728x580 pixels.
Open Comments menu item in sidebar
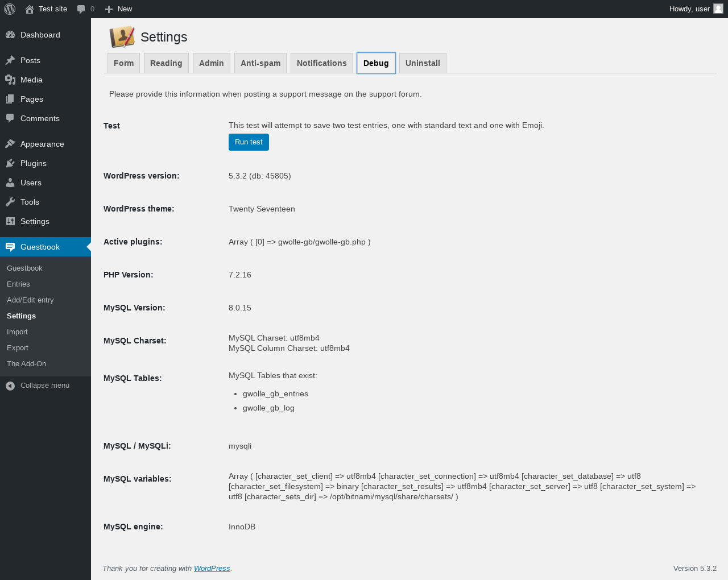click(45, 118)
